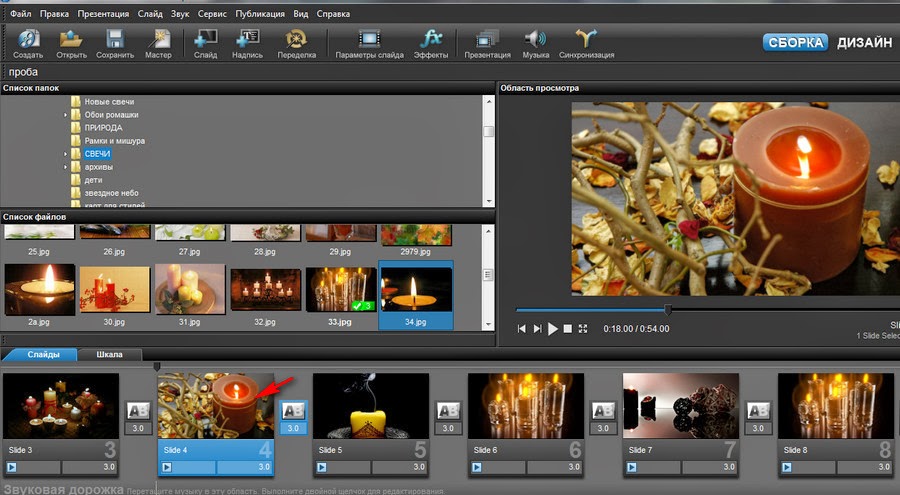The image size is (900, 495).
Task: Switch to ДИЗАЙН workspace button
Action: [864, 42]
